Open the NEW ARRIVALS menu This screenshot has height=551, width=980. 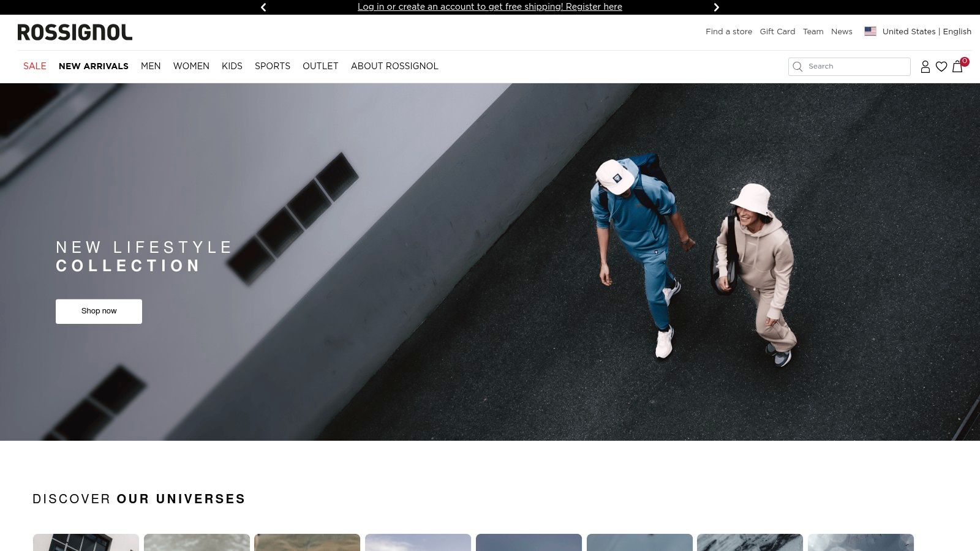coord(94,66)
